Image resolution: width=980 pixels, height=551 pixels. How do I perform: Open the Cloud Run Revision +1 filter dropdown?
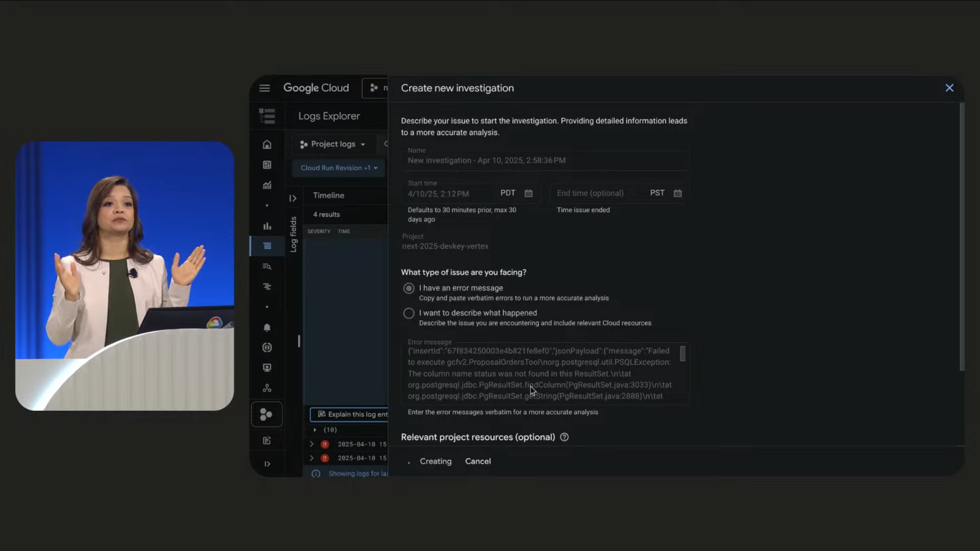point(339,168)
